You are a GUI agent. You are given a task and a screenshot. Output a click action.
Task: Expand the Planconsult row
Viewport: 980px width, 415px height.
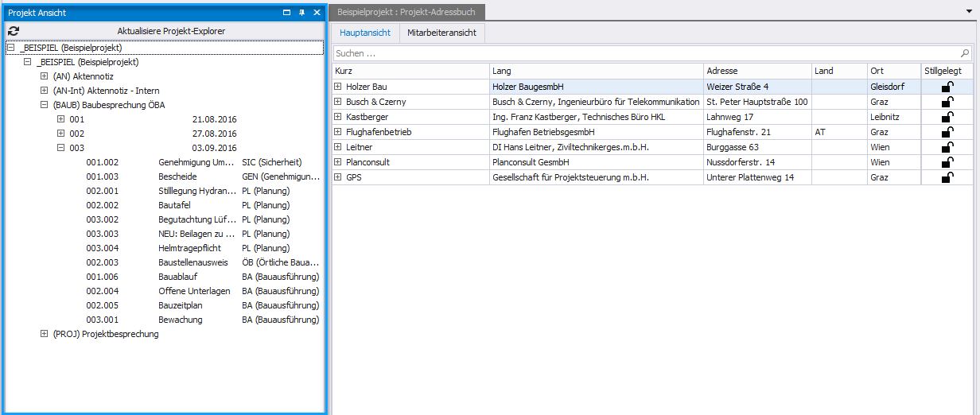(338, 162)
